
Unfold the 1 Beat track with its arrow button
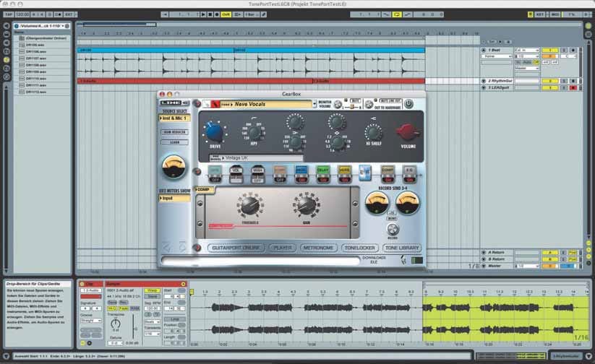[484, 50]
